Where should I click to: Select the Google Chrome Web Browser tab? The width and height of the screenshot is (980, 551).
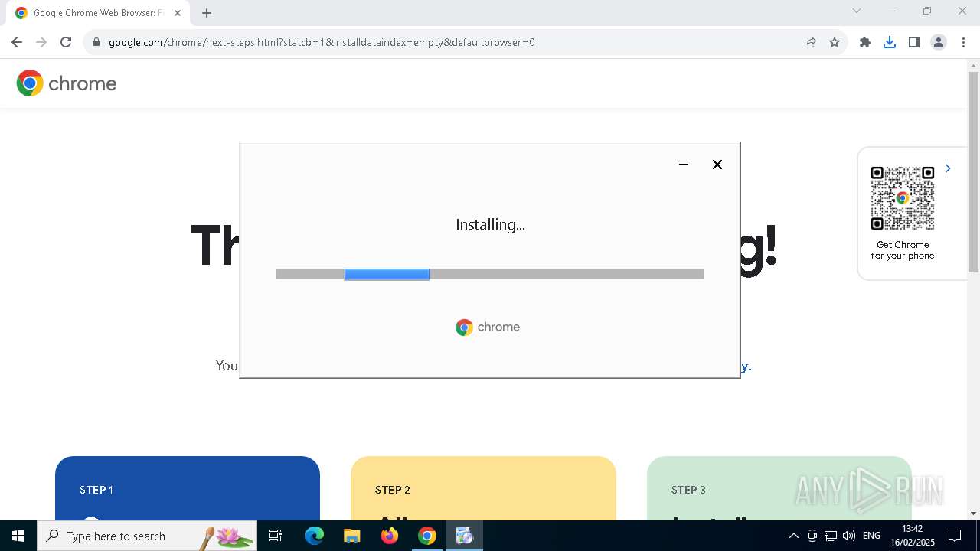98,13
